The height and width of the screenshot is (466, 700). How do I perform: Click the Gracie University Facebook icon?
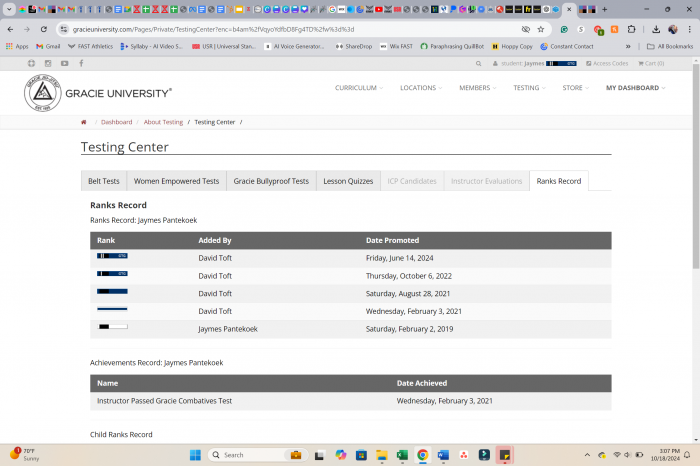[x=81, y=63]
